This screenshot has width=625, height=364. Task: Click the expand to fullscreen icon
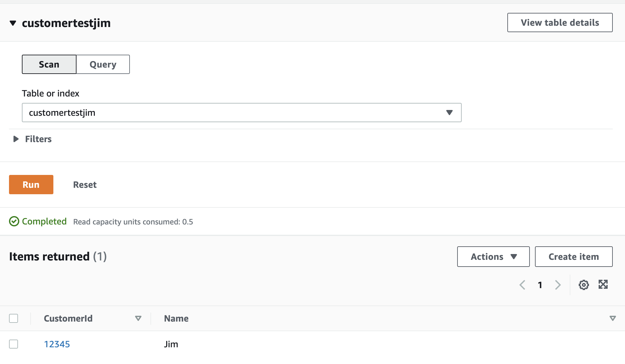click(603, 284)
